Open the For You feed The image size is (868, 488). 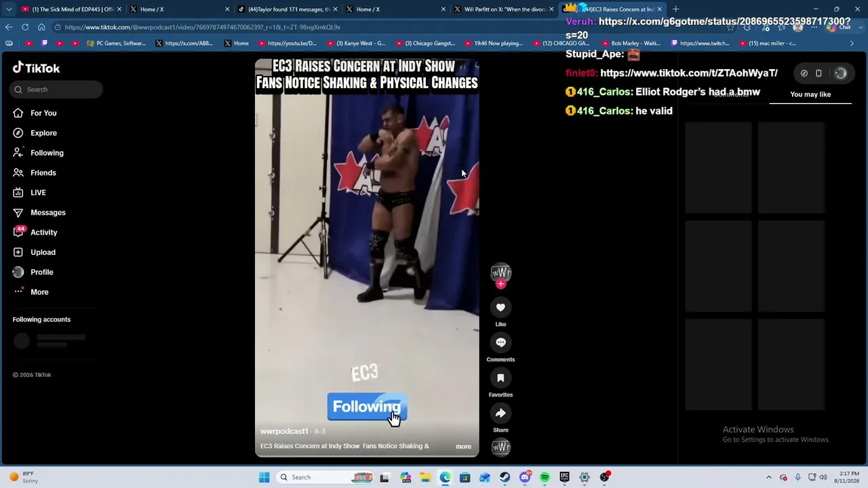pyautogui.click(x=35, y=113)
